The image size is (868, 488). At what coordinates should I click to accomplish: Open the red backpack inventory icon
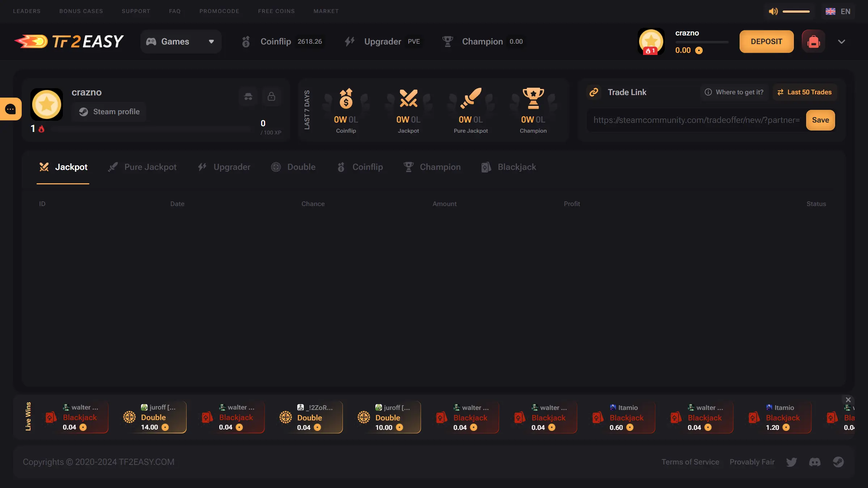coord(813,42)
